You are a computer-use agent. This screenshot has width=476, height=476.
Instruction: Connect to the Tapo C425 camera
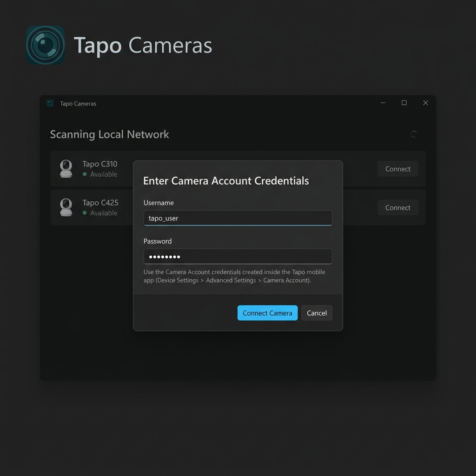coord(398,208)
